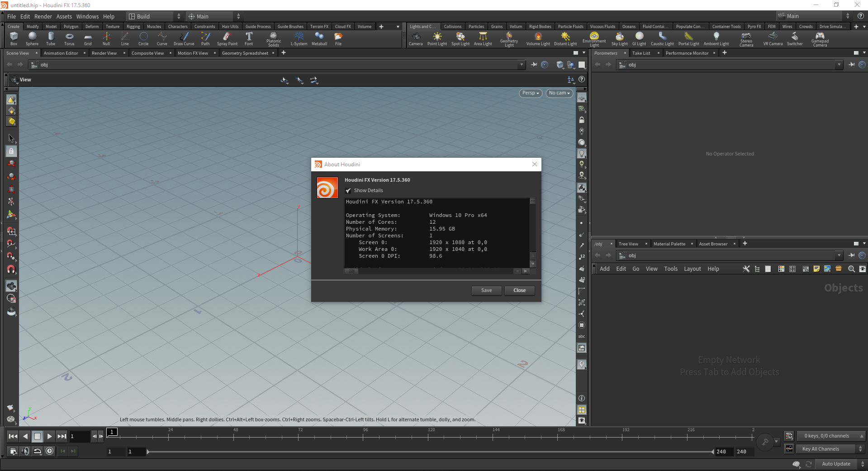Select the L-System tool
The height and width of the screenshot is (471, 868).
(299, 39)
